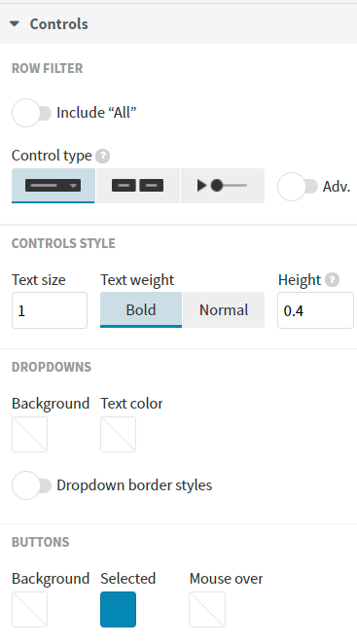Open the Dropdowns Background color swatch

[x=29, y=434]
